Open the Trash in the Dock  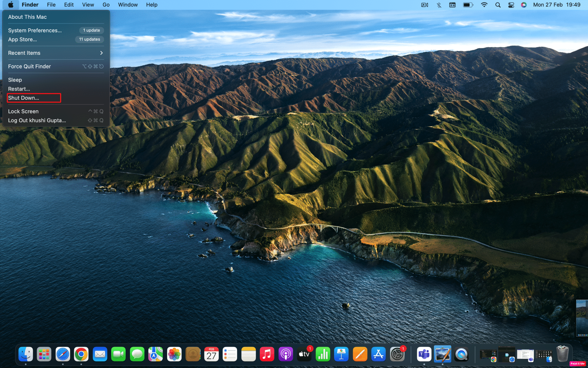(x=562, y=354)
